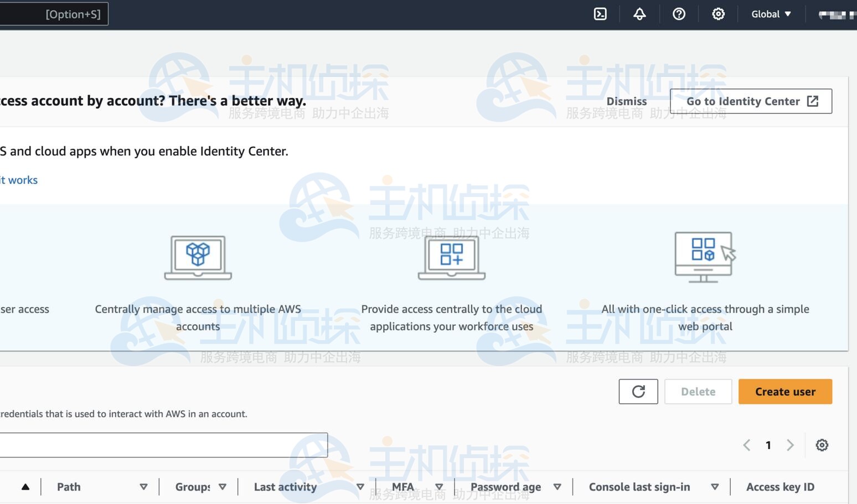This screenshot has height=504, width=857.
Task: Open table preferences gear icon
Action: [822, 445]
